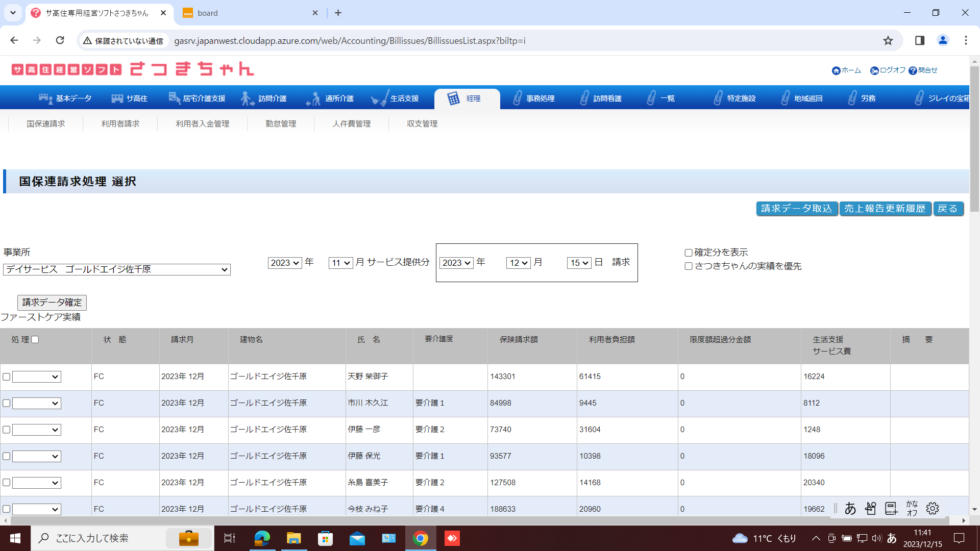Reload the page
Viewport: 980px width, 551px height.
tap(60, 40)
